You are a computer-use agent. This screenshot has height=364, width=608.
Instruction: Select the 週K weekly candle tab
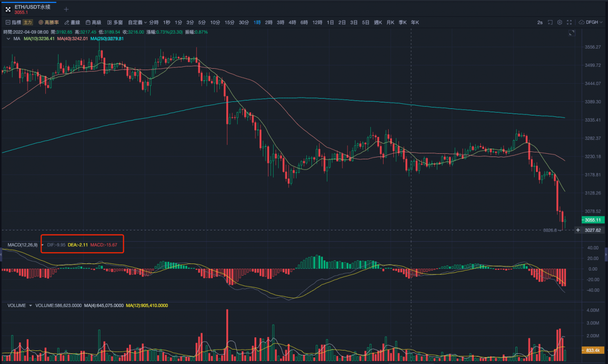point(378,22)
